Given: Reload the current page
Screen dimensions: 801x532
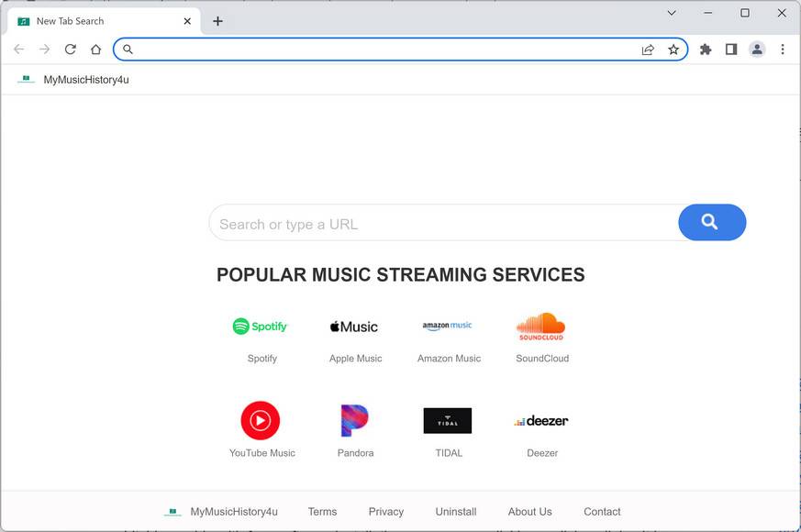Looking at the screenshot, I should pos(70,49).
